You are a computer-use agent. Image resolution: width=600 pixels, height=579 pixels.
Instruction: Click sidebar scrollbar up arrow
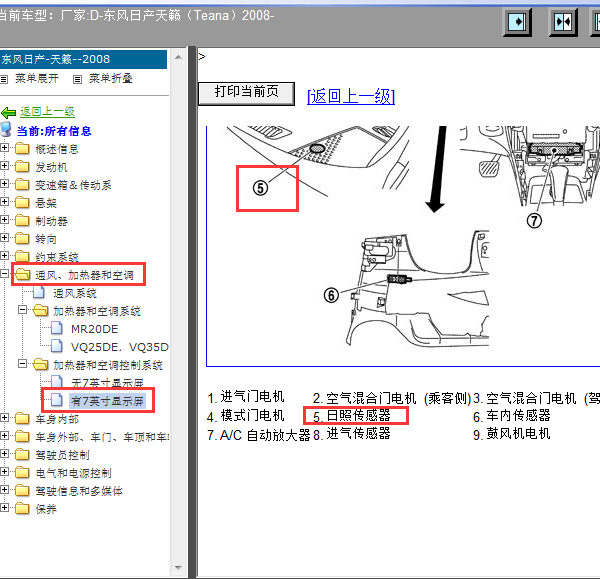(x=178, y=57)
